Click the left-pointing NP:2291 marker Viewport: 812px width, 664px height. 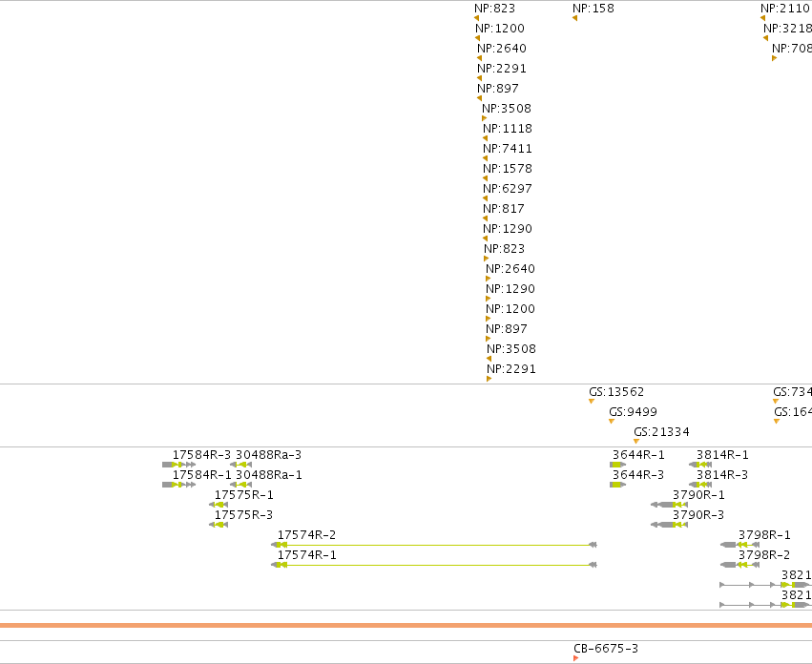[x=480, y=78]
